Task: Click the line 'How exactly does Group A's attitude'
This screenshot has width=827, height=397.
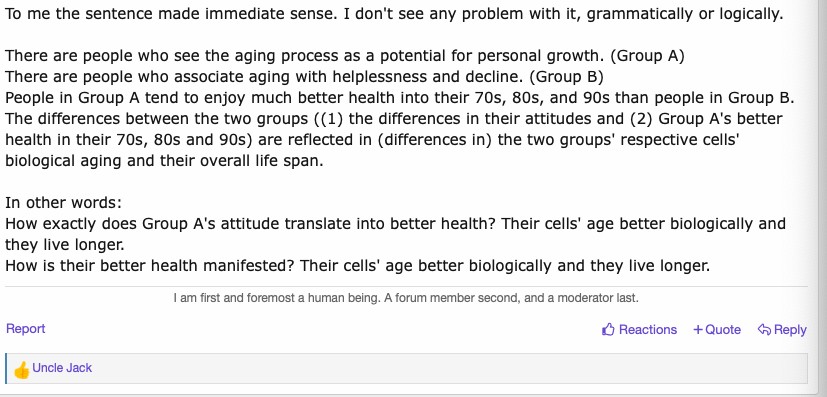Action: (396, 234)
